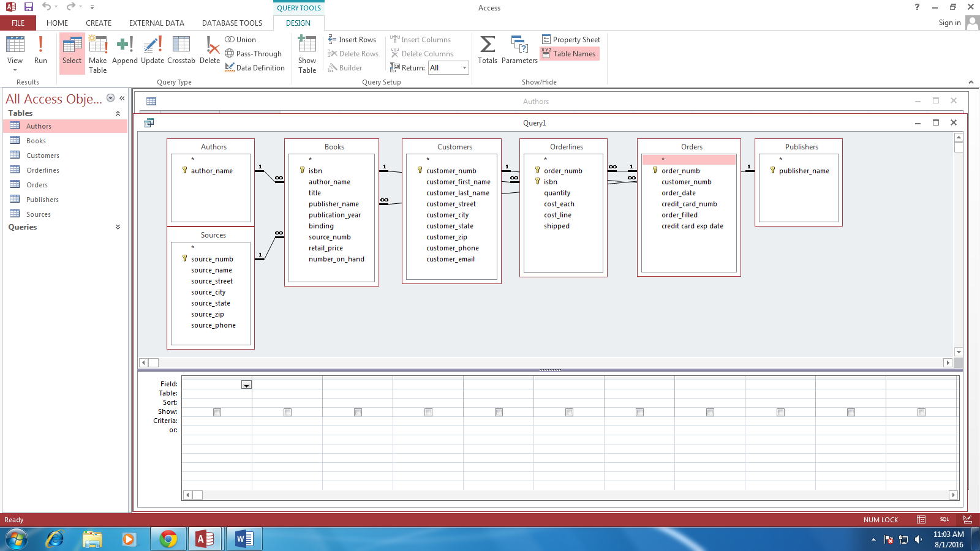Image resolution: width=980 pixels, height=551 pixels.
Task: Switch to the HOME tab
Action: 57,23
